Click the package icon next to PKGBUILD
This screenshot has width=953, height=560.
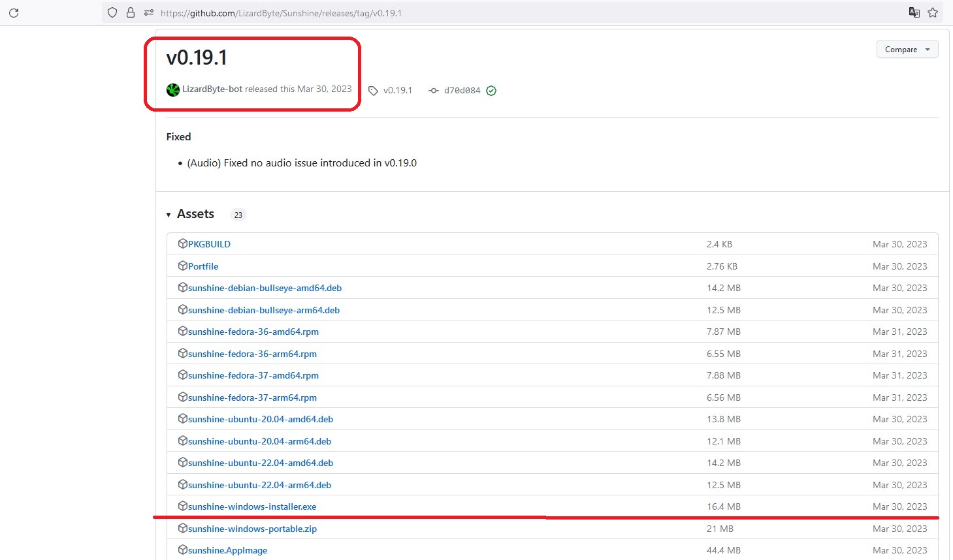tap(183, 243)
